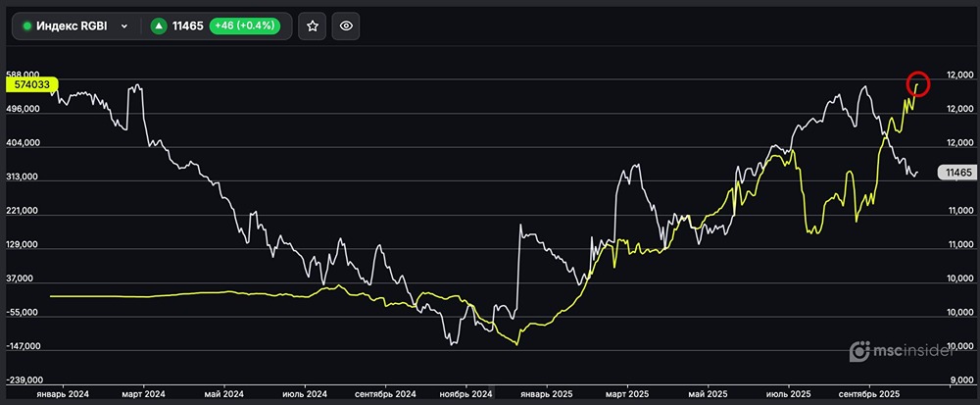
Task: Click the 313,000 left axis value
Action: 23,177
